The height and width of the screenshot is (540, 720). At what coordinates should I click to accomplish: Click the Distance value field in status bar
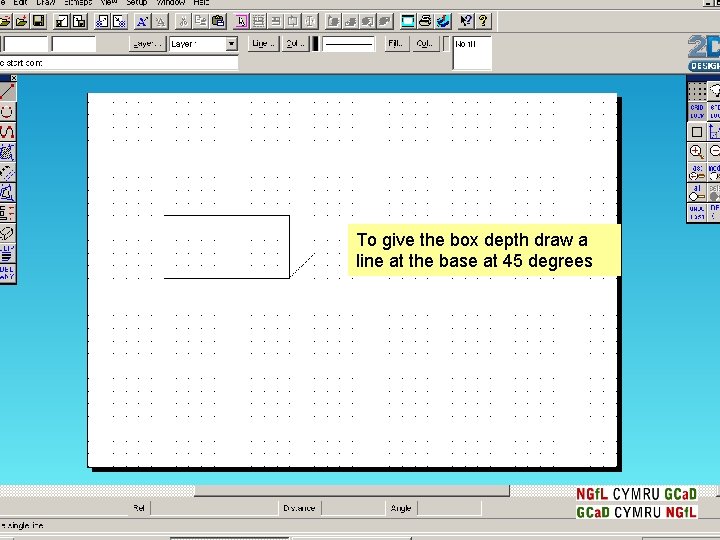point(353,508)
